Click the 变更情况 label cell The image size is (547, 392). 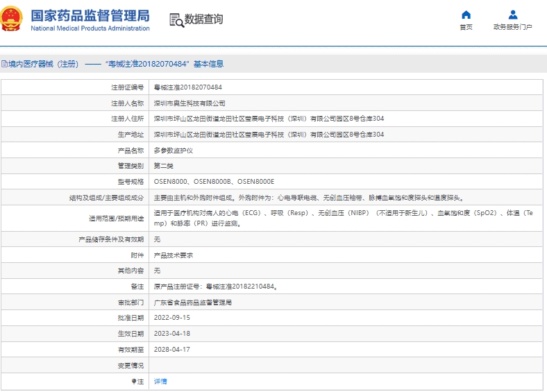click(x=75, y=366)
